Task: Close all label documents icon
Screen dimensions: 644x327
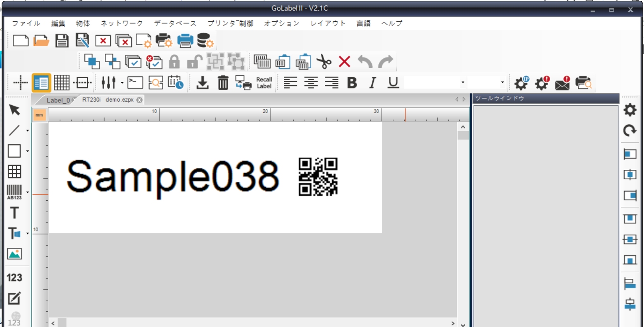Action: pyautogui.click(x=123, y=41)
